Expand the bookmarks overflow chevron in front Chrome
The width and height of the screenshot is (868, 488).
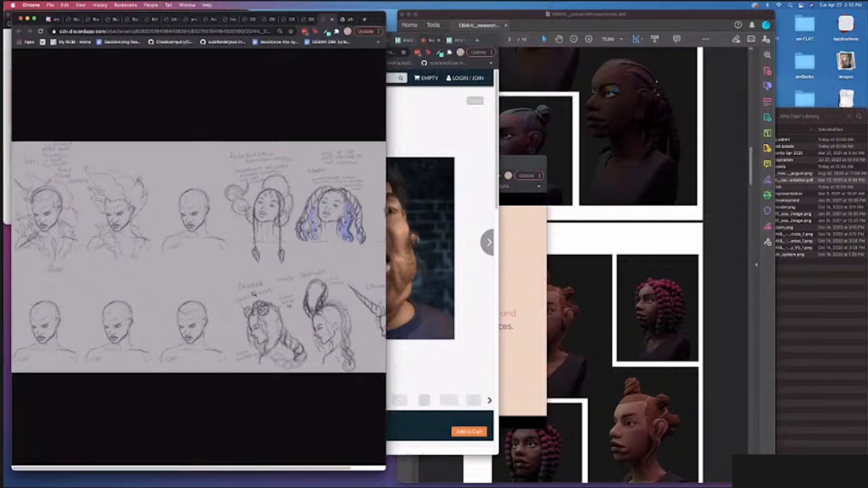pyautogui.click(x=378, y=42)
